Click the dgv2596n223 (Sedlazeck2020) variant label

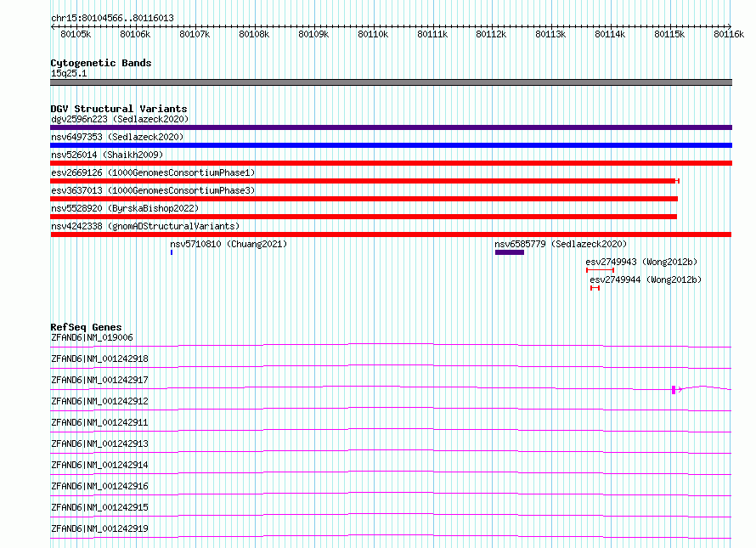point(120,119)
